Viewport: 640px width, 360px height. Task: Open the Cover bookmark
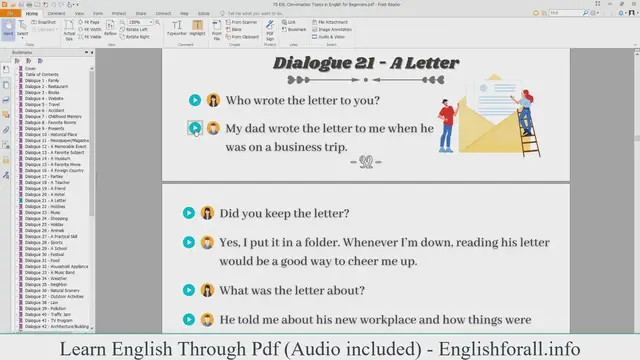pos(30,69)
